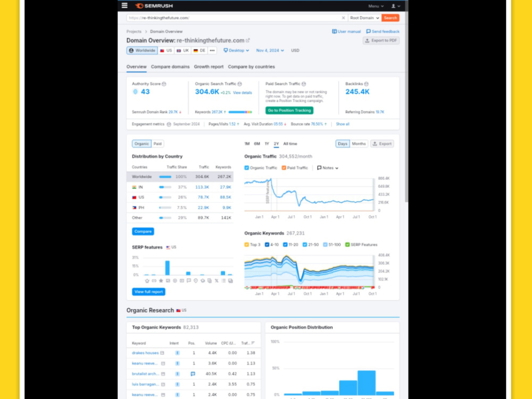Viewport: 532px width, 399px height.
Task: Click View details traffic link
Action: click(x=242, y=93)
